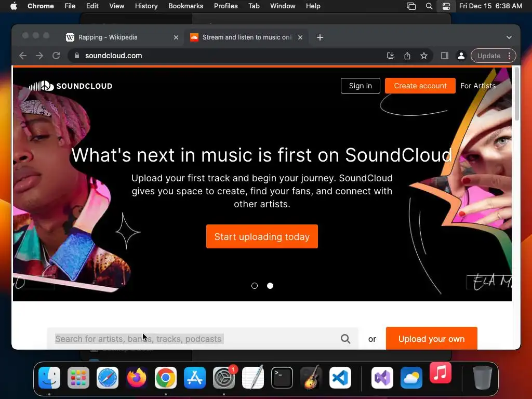Click Create account button
Viewport: 532px width, 399px height.
420,86
